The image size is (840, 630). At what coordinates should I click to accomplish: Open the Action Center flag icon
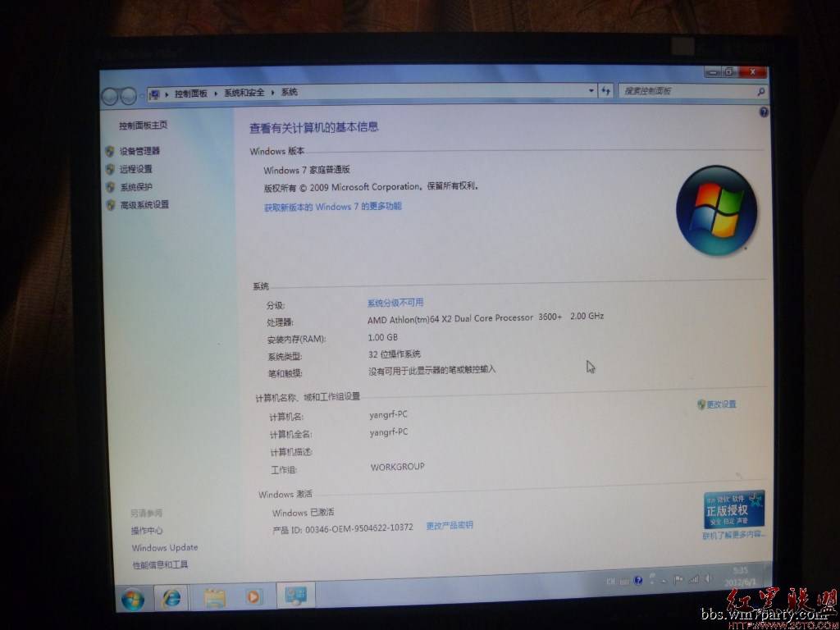(x=678, y=580)
